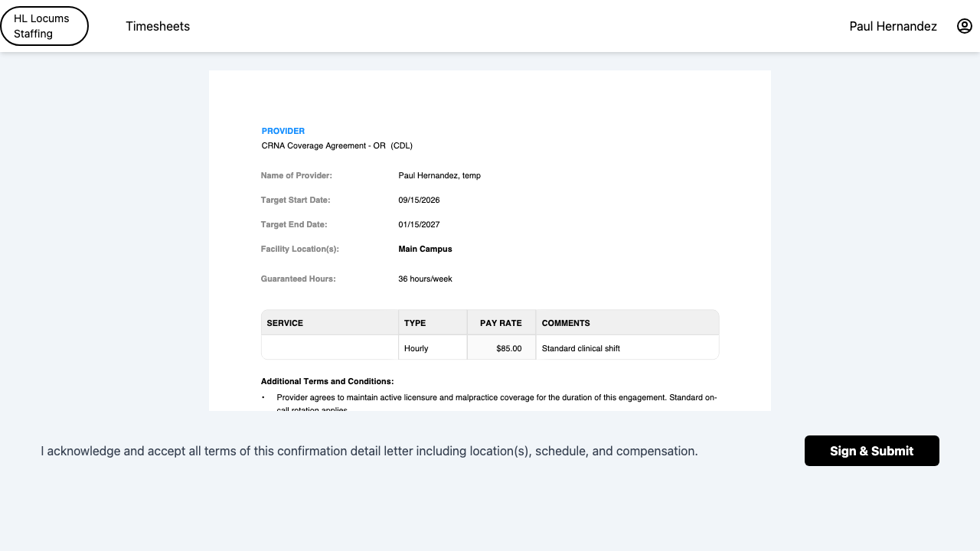Click the 'Name of Provider:' label
Image resolution: width=980 pixels, height=551 pixels.
point(296,175)
